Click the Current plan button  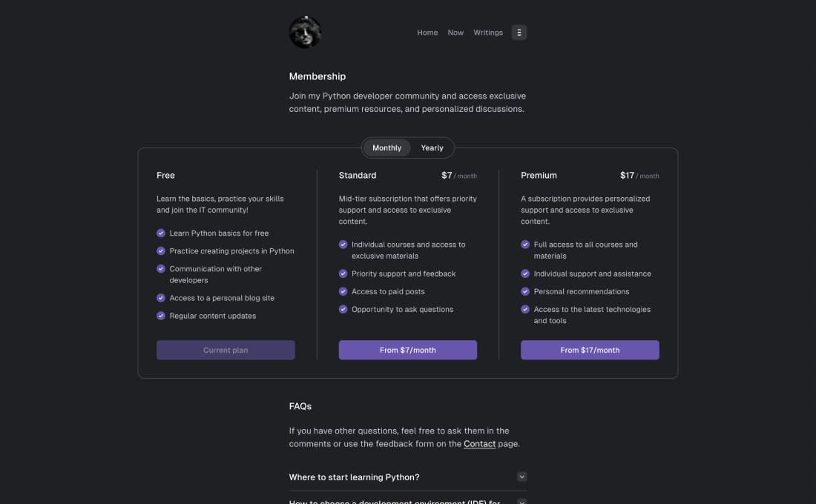(x=226, y=350)
